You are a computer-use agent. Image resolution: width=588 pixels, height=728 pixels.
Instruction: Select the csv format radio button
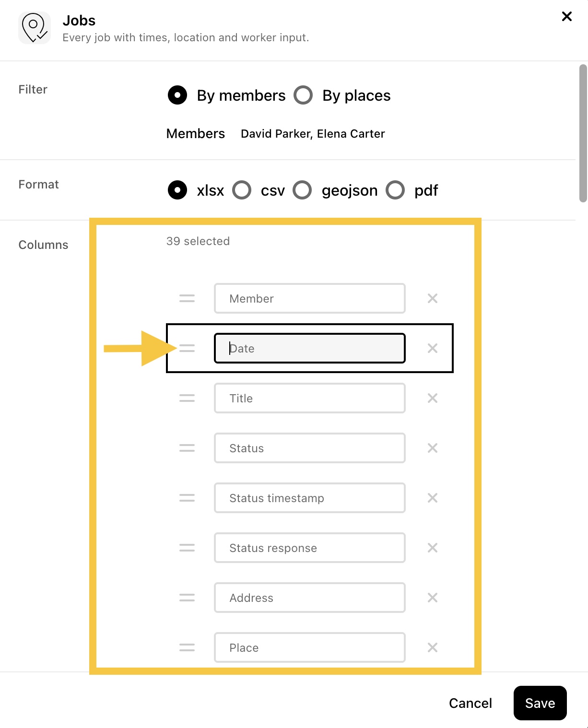tap(242, 190)
